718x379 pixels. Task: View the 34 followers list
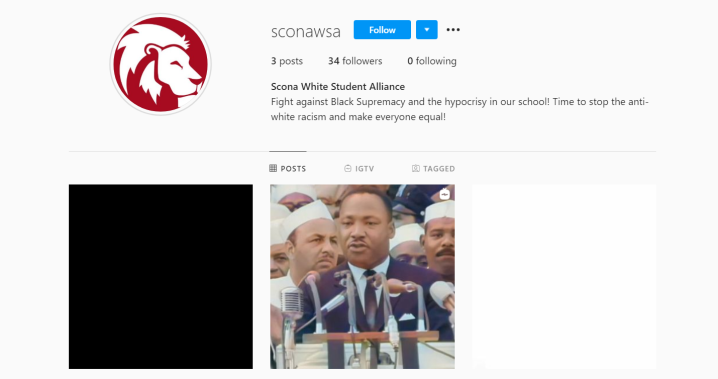(x=355, y=61)
